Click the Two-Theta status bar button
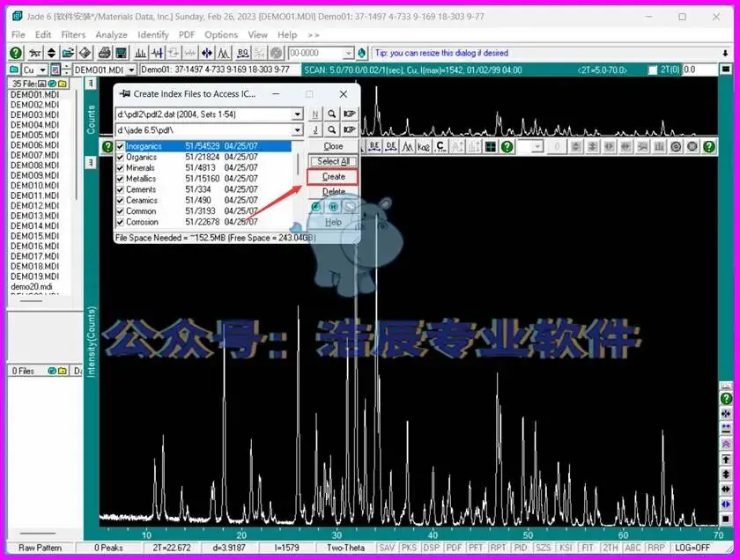This screenshot has height=560, width=740. pyautogui.click(x=345, y=548)
